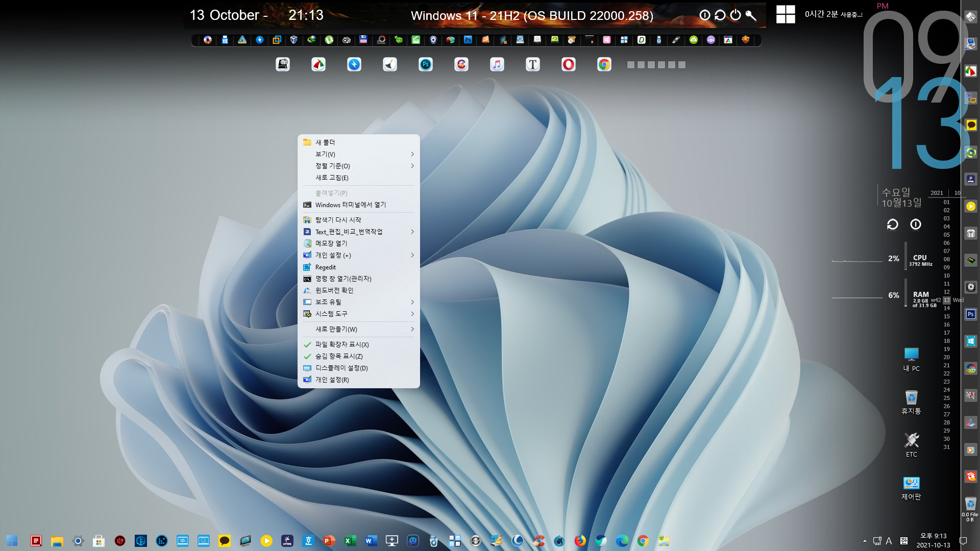The height and width of the screenshot is (551, 980).
Task: Expand the 정렬 기준(O) submenu
Action: tap(359, 166)
